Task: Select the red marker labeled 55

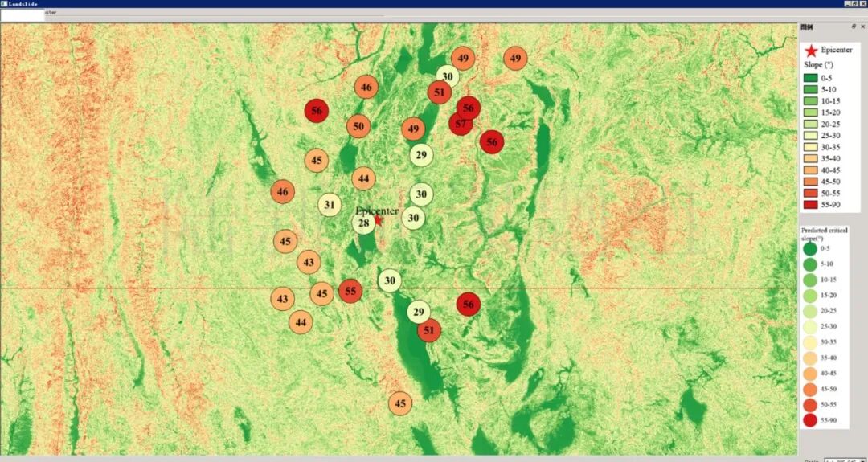Action: click(350, 291)
